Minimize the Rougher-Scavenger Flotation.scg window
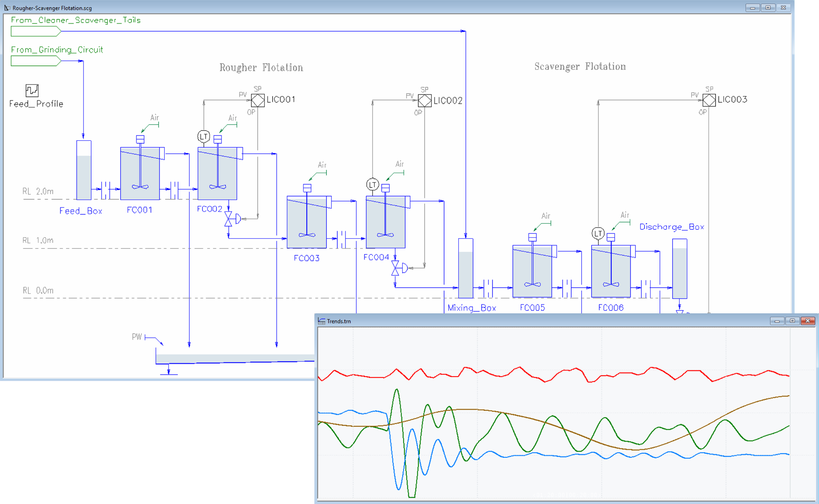This screenshot has height=504, width=819. coord(753,8)
